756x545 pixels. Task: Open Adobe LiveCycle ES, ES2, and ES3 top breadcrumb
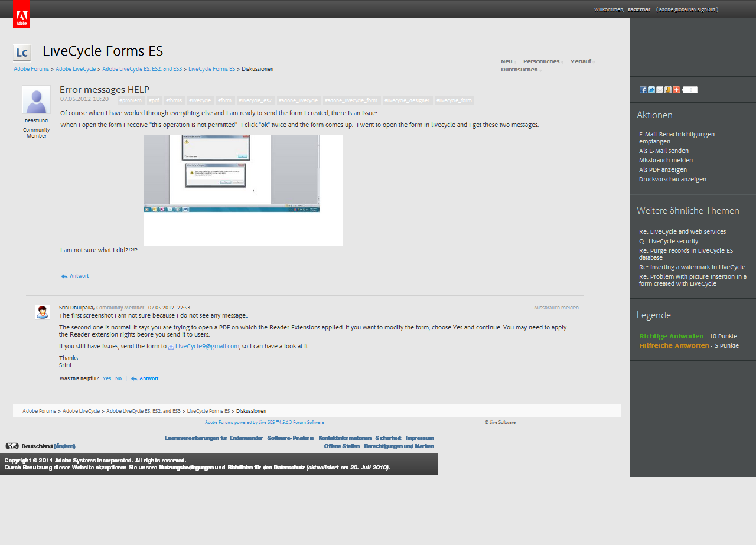(x=142, y=69)
